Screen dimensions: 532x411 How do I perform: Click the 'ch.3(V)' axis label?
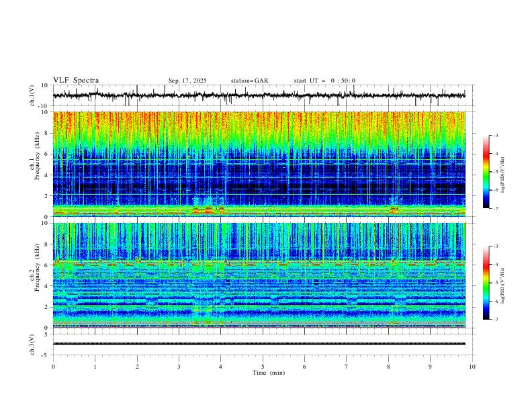[x=32, y=345]
